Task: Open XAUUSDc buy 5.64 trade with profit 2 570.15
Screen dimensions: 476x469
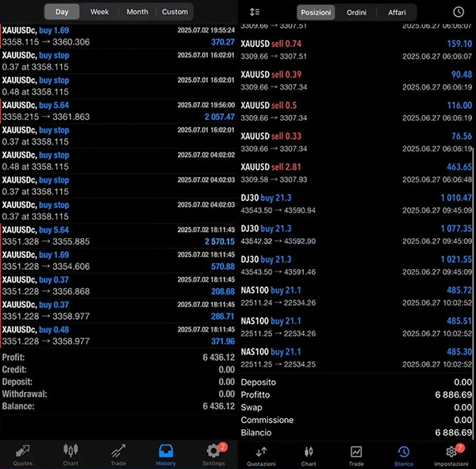Action: pos(118,236)
